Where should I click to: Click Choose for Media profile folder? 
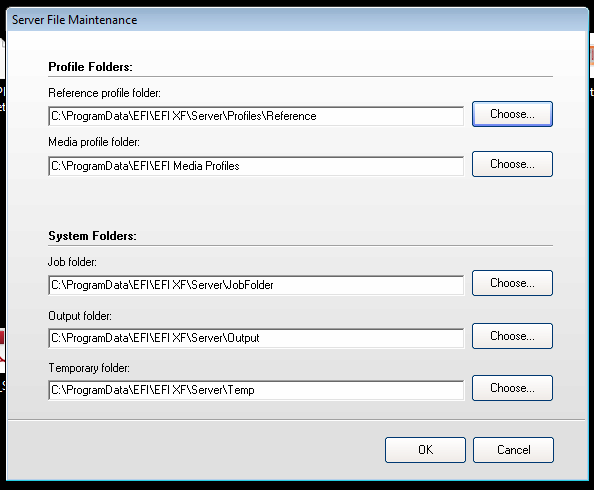[x=512, y=164]
